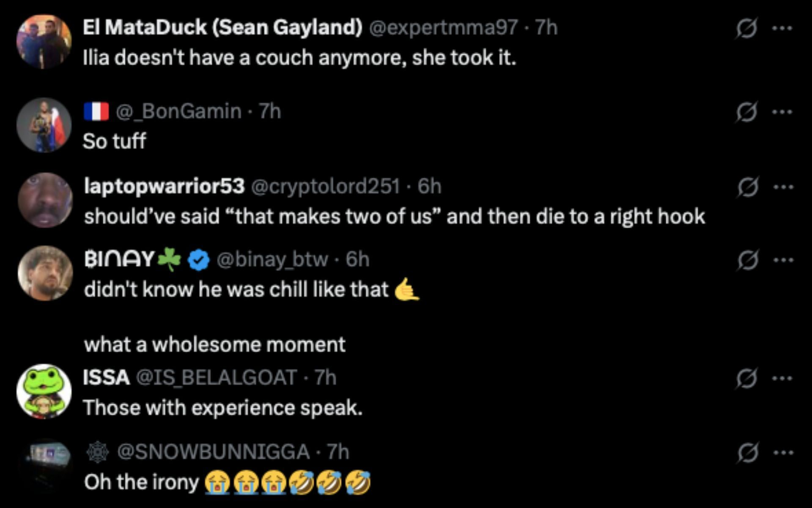
Task: Open ISSA's frog avatar
Action: [44, 391]
